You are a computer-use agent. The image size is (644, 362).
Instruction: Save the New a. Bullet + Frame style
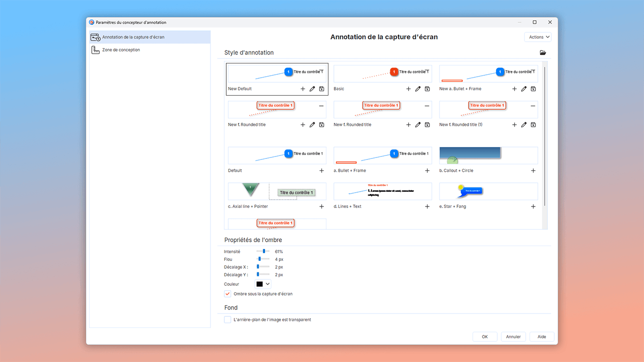click(x=533, y=89)
